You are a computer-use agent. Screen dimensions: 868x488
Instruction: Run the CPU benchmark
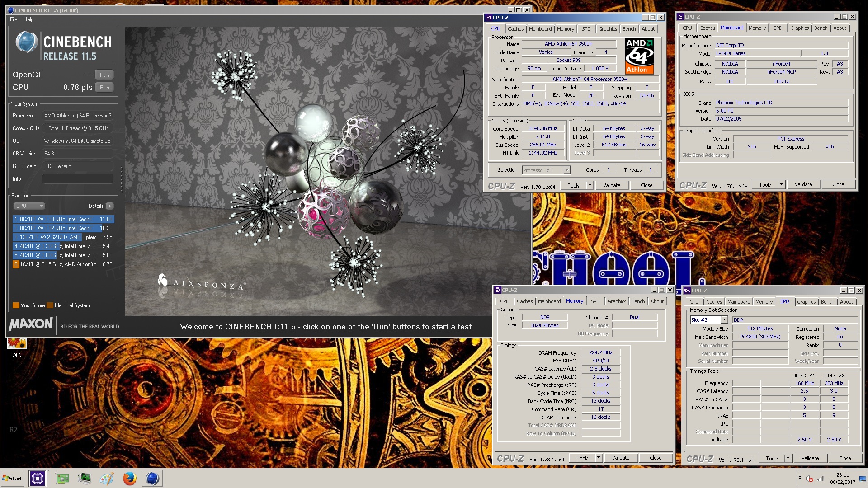point(104,88)
